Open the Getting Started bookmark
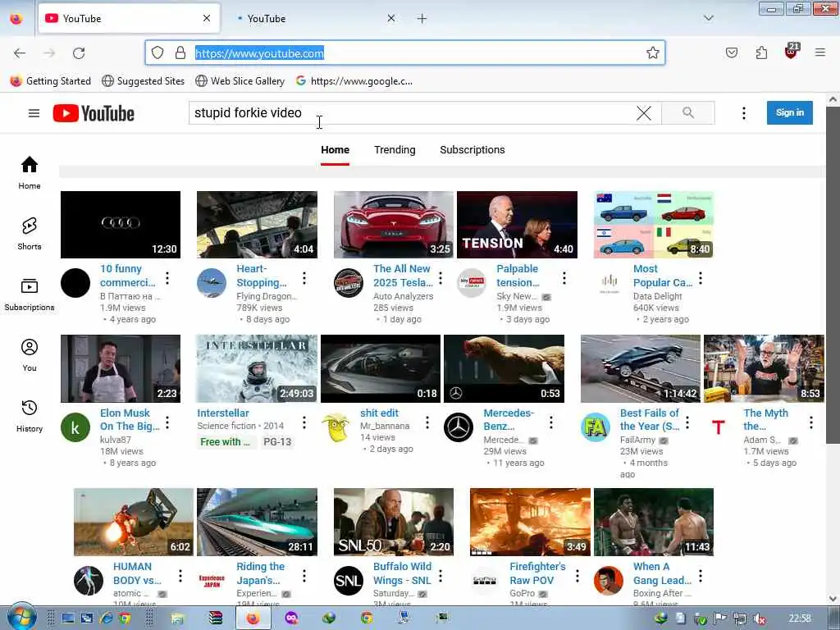The width and height of the screenshot is (840, 630). 51,81
